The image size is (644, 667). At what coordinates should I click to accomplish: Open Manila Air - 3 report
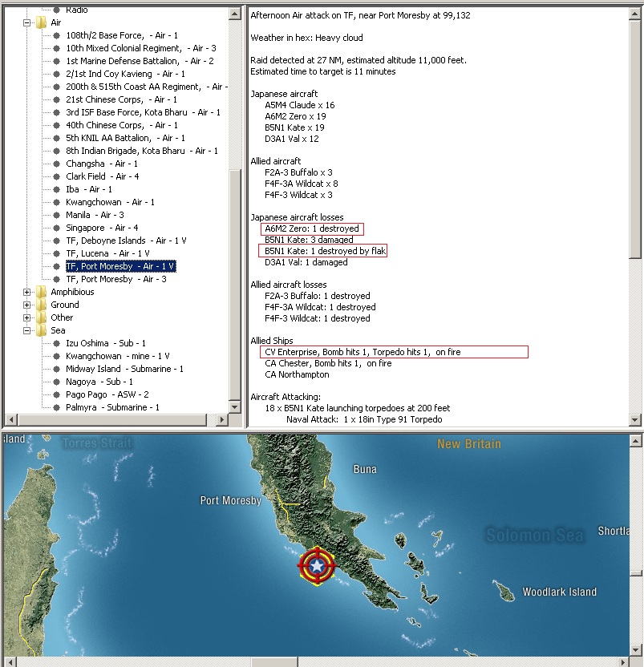click(x=95, y=215)
